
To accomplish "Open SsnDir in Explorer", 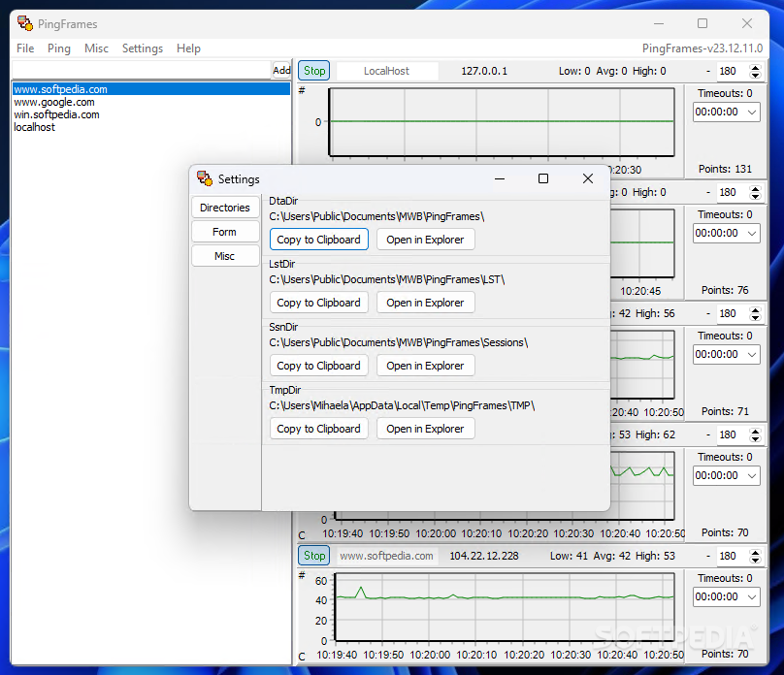I will (426, 366).
